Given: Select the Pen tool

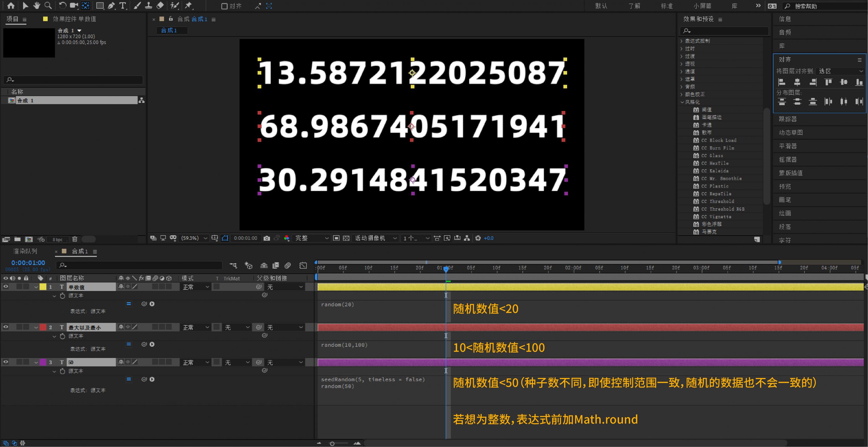Looking at the screenshot, I should click(111, 5).
